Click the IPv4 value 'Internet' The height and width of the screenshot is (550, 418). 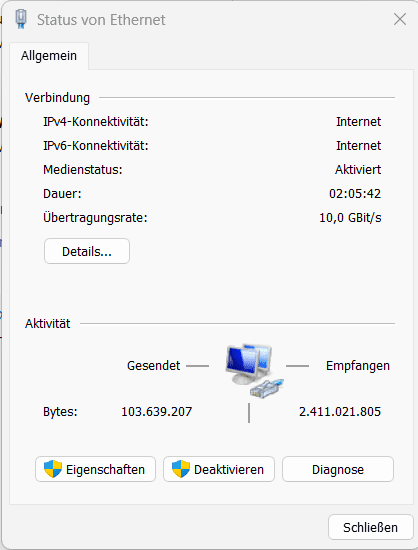pos(358,122)
